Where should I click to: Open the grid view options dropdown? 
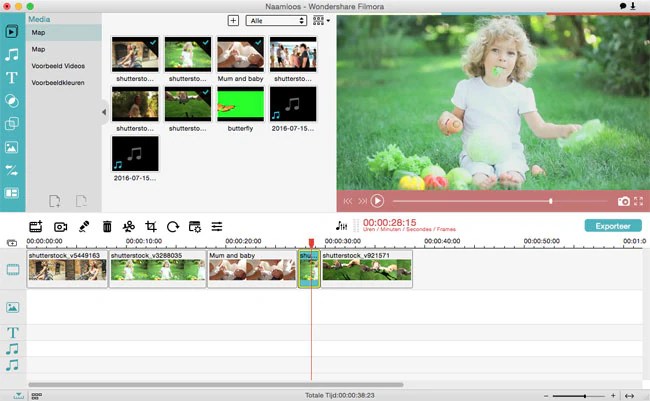click(x=321, y=20)
